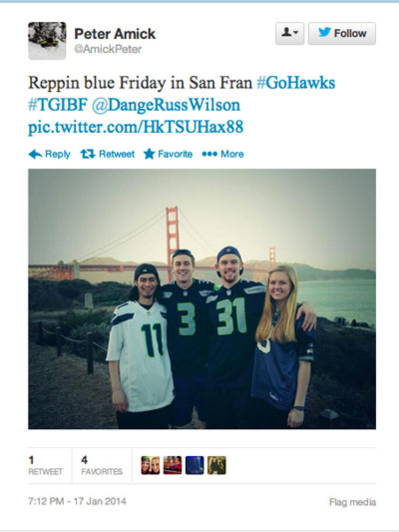Viewport: 399px width, 532px height.
Task: View the 4 Favorites count
Action: 102,465
